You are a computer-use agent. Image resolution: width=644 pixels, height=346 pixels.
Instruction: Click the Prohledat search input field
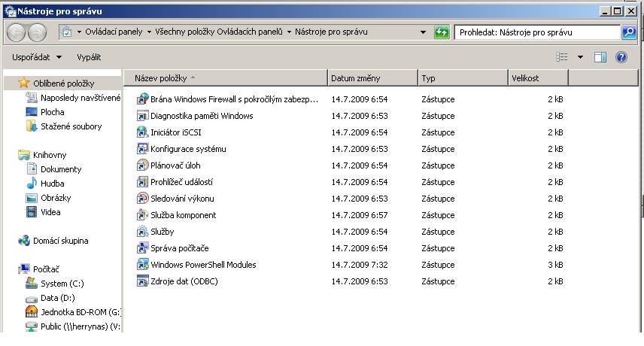pyautogui.click(x=536, y=33)
